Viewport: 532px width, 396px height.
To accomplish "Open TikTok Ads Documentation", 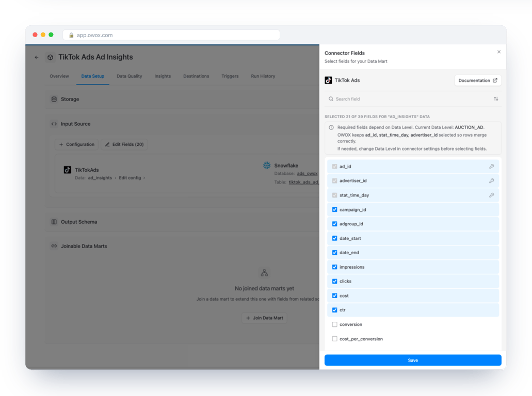I will [x=478, y=80].
